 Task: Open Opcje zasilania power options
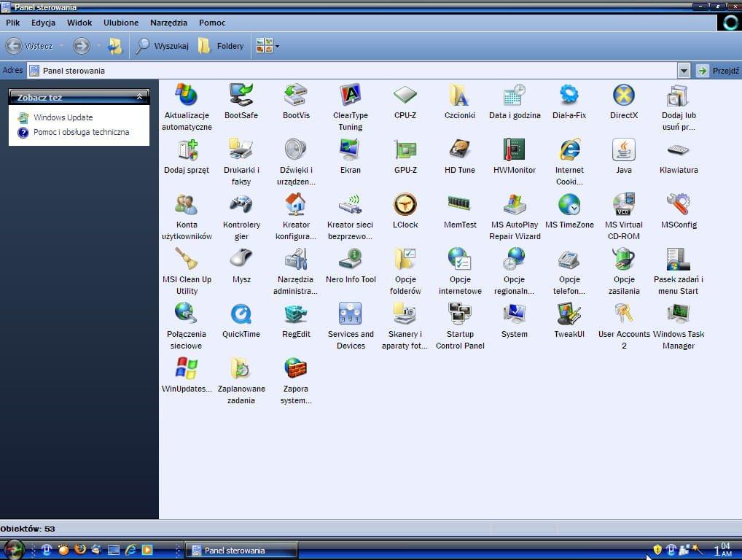point(624,271)
